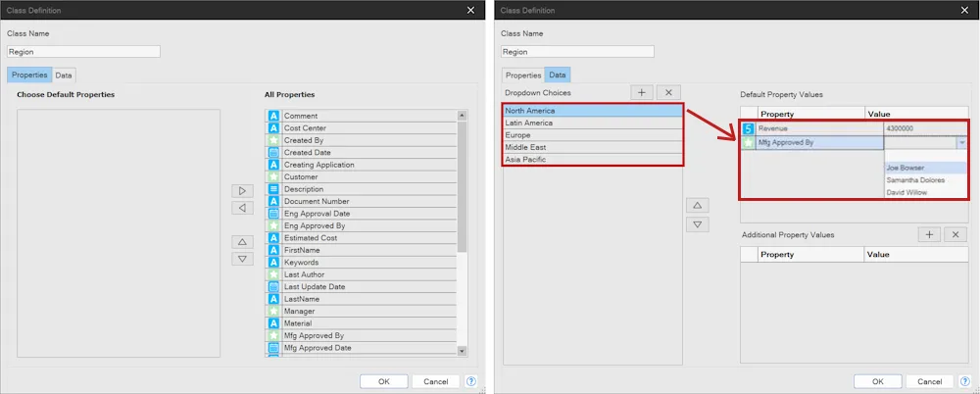Click calendar icon beside Eng Approval Date

pyautogui.click(x=273, y=214)
